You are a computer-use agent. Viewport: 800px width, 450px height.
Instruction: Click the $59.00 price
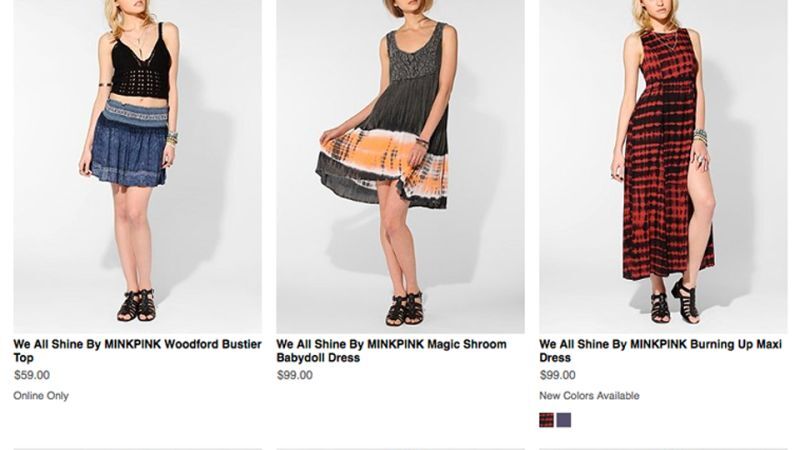click(x=31, y=376)
